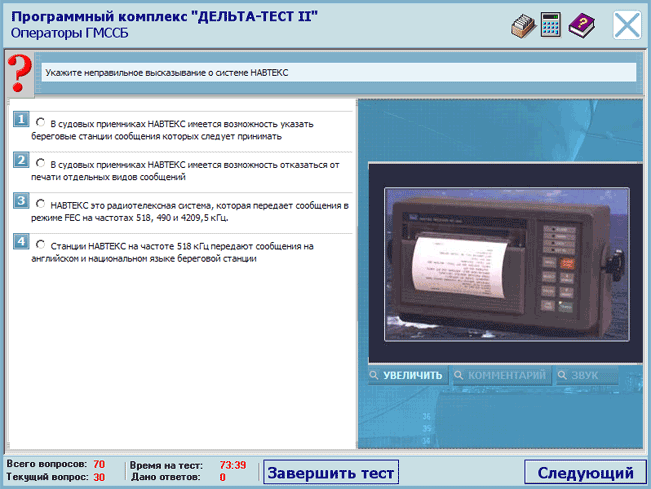
Task: Click the NAVTEX receiver photo
Action: click(498, 262)
